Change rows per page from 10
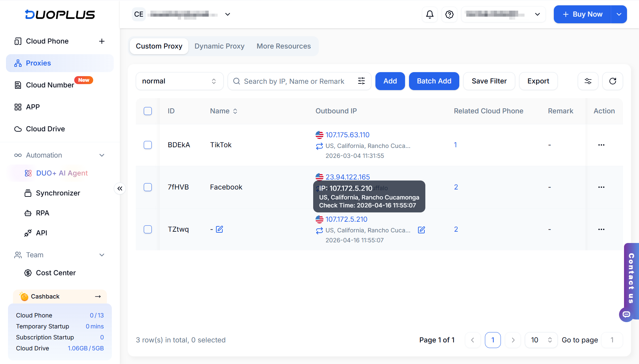The width and height of the screenshot is (639, 364). click(x=541, y=340)
